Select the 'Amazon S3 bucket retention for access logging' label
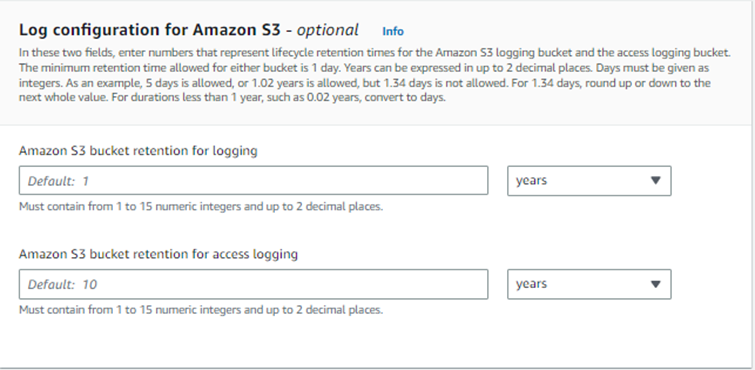This screenshot has width=755, height=370. 158,254
